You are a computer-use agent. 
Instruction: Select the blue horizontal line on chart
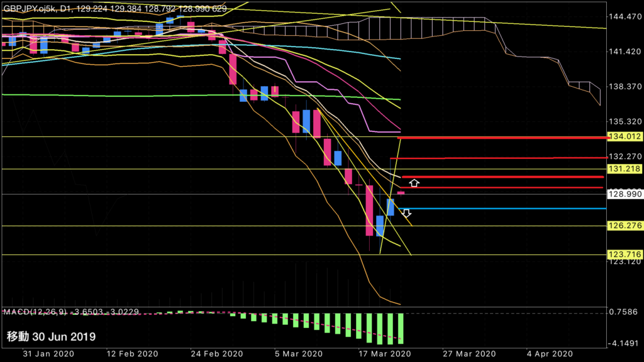pos(502,209)
